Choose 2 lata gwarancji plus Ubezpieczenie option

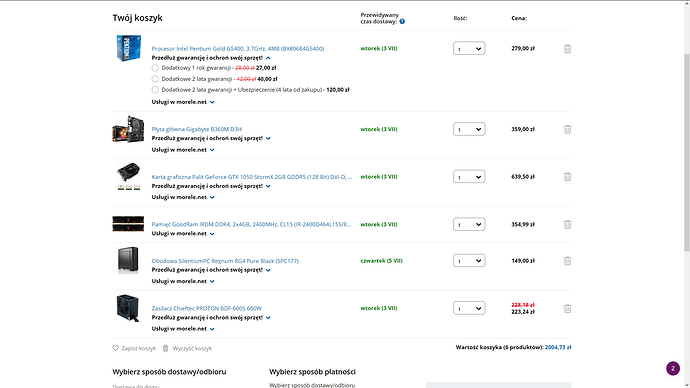[155, 90]
